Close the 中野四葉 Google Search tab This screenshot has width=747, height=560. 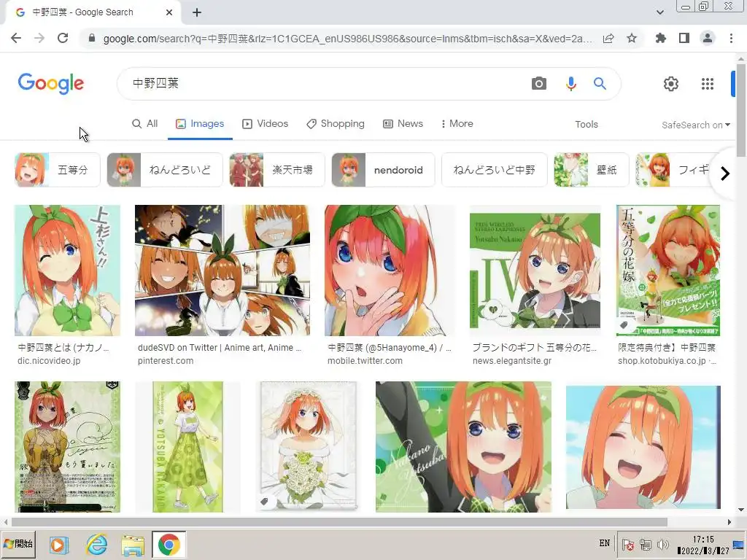click(x=169, y=12)
